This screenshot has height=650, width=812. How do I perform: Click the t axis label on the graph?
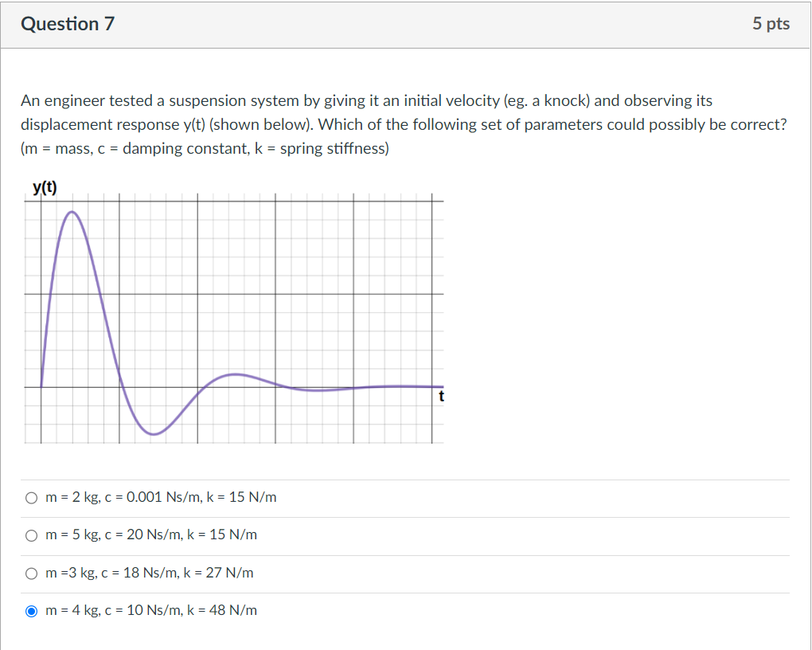click(x=442, y=396)
